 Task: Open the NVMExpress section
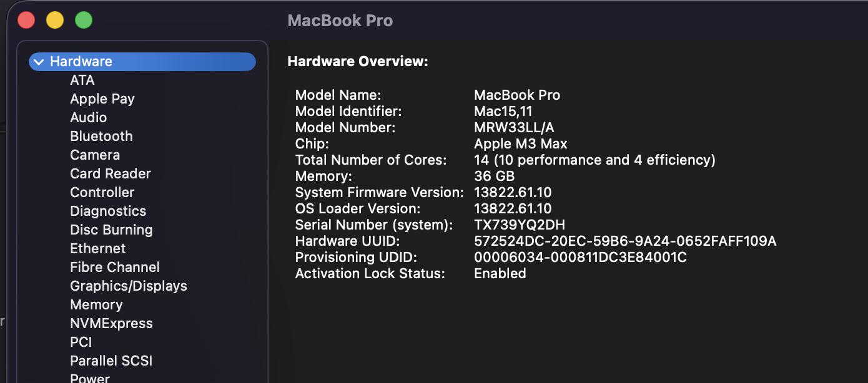click(111, 324)
